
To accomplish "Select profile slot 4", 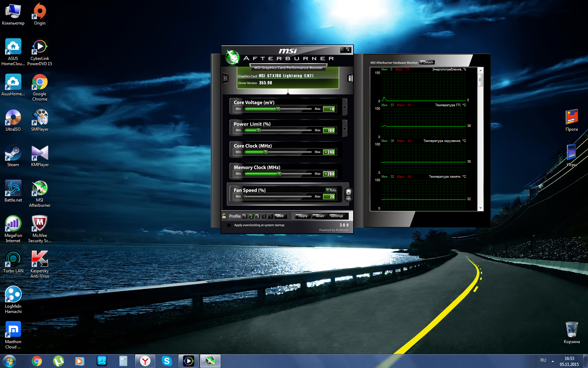I will pos(264,216).
